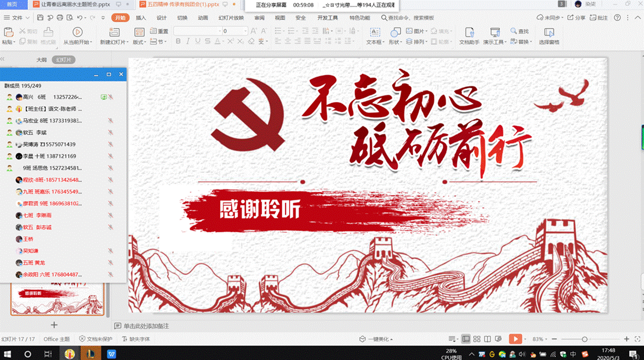
Task: Click the zoom in plus button
Action: point(627,339)
